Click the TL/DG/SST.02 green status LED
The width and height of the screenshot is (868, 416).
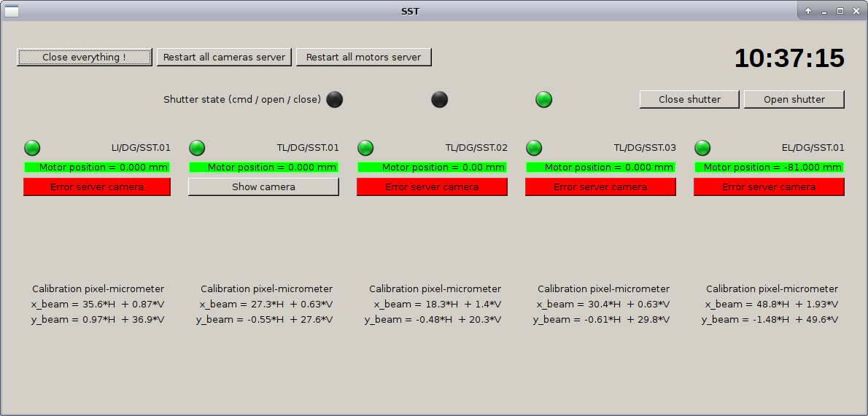point(365,148)
